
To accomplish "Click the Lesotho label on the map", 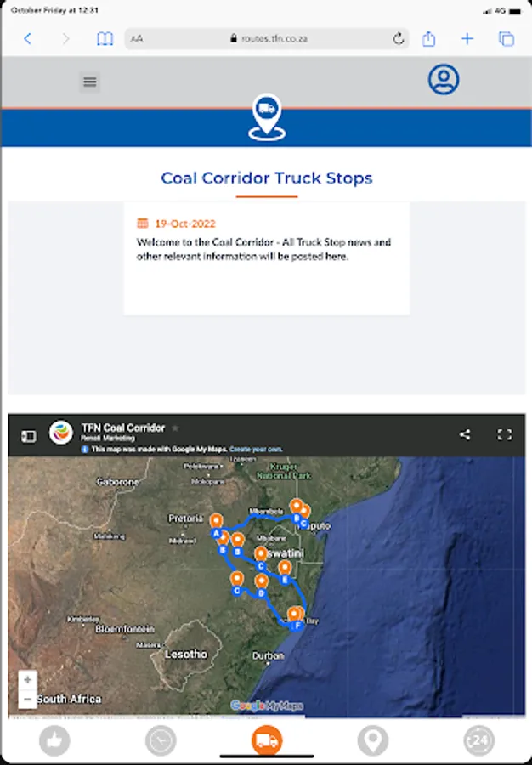I will 186,654.
